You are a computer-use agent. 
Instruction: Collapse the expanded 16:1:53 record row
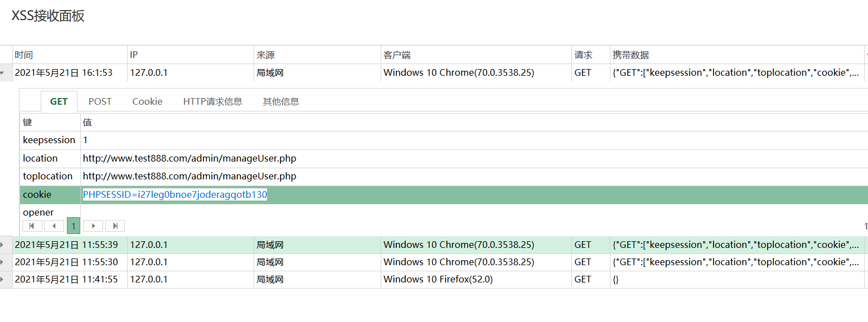3,73
